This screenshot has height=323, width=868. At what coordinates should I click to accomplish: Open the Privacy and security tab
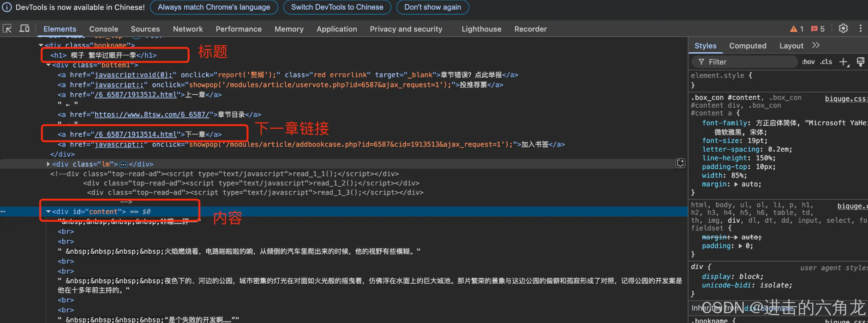pos(406,29)
